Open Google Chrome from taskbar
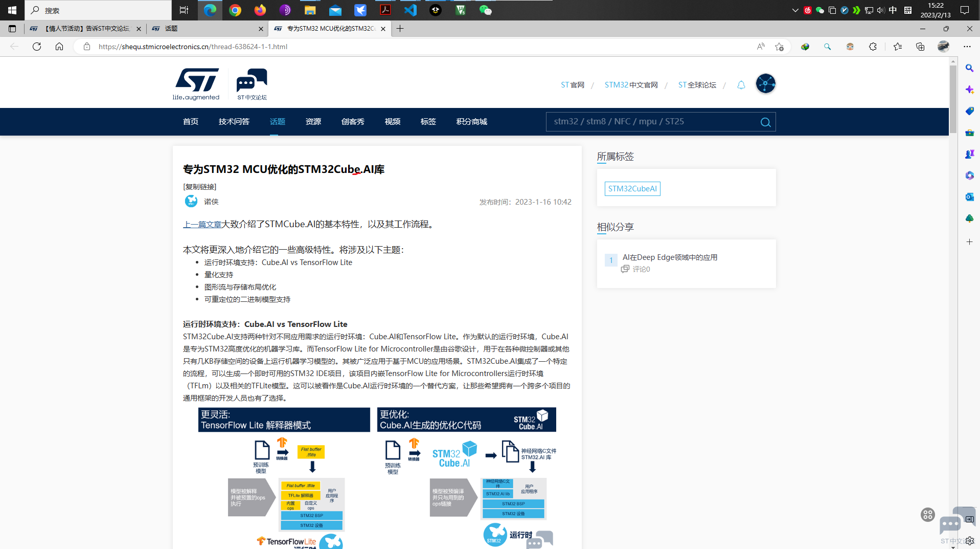 235,10
